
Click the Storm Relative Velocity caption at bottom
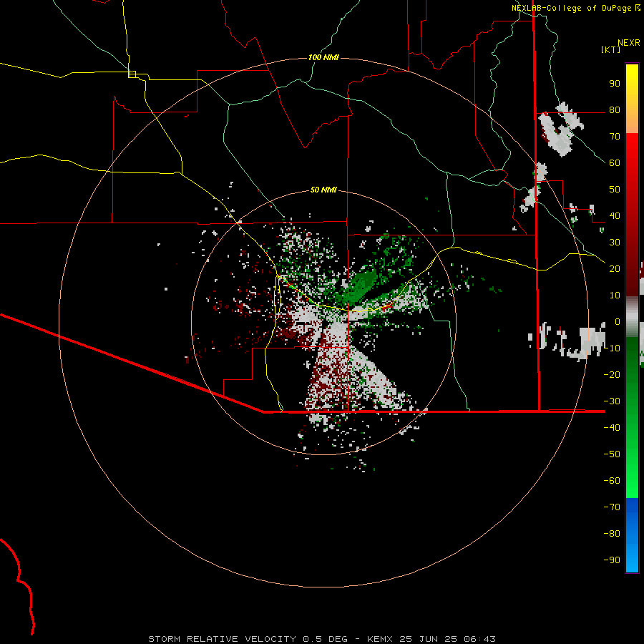pyautogui.click(x=322, y=639)
